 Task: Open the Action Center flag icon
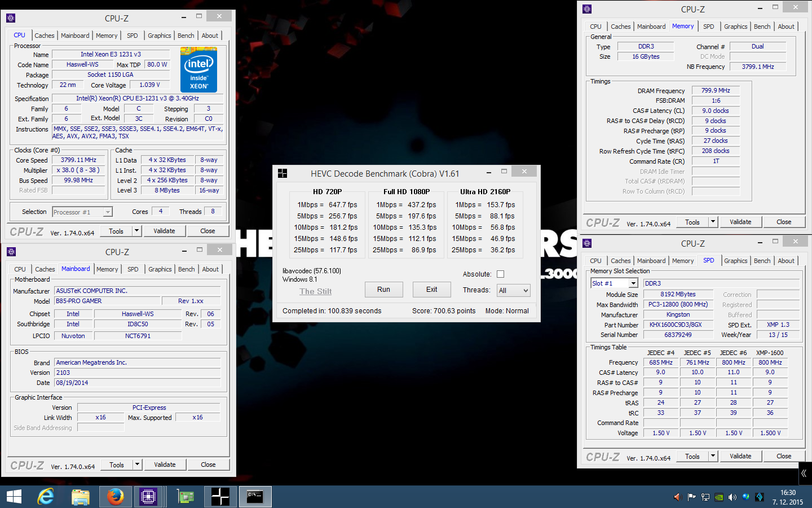691,497
